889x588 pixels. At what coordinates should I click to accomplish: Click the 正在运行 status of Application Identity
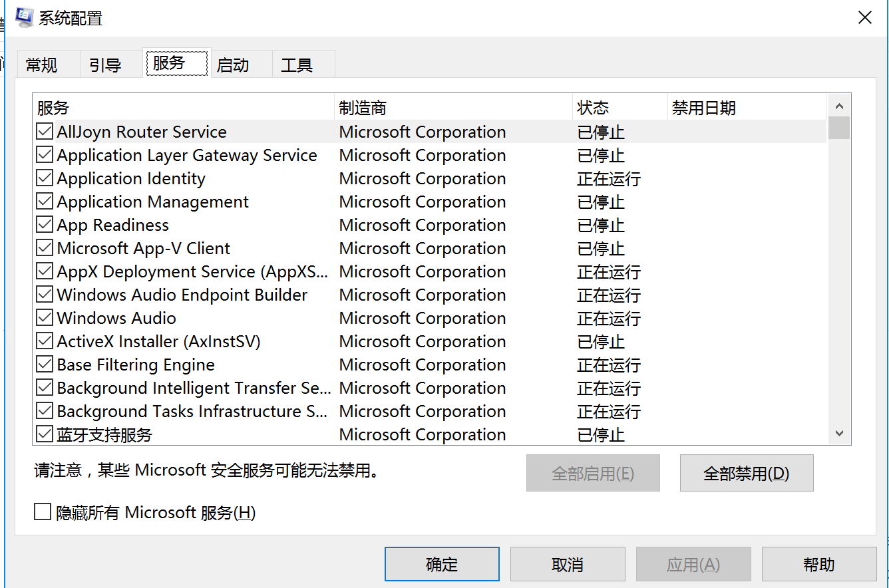[x=609, y=178]
